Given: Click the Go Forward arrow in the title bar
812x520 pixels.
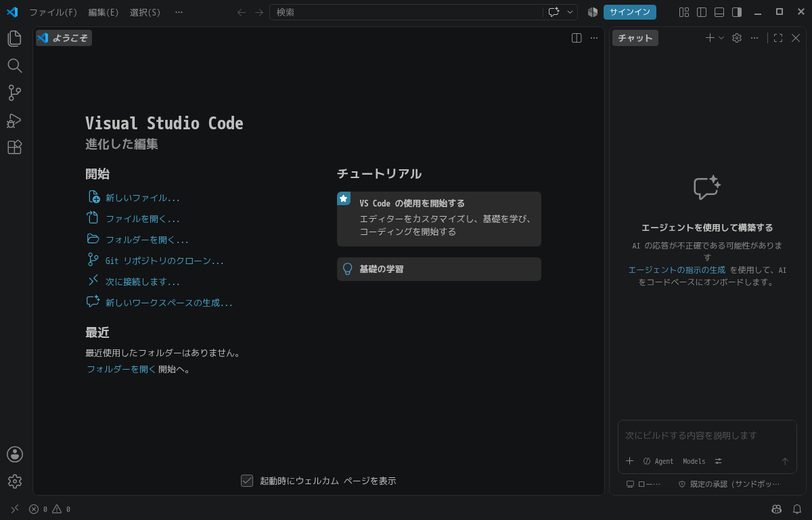Looking at the screenshot, I should pyautogui.click(x=259, y=12).
